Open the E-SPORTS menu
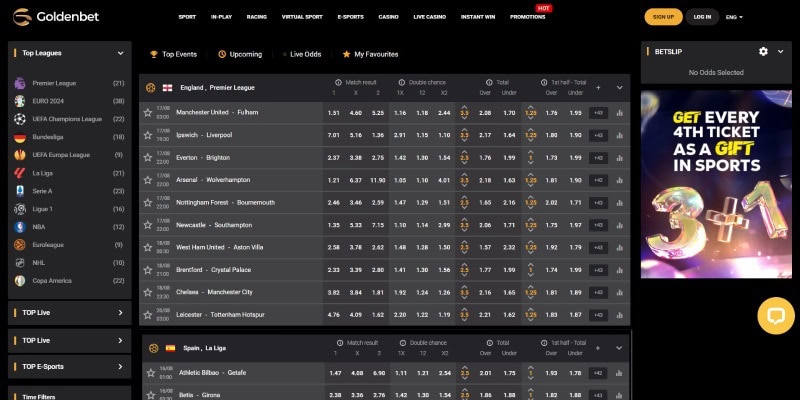This screenshot has height=400, width=800. [x=351, y=17]
